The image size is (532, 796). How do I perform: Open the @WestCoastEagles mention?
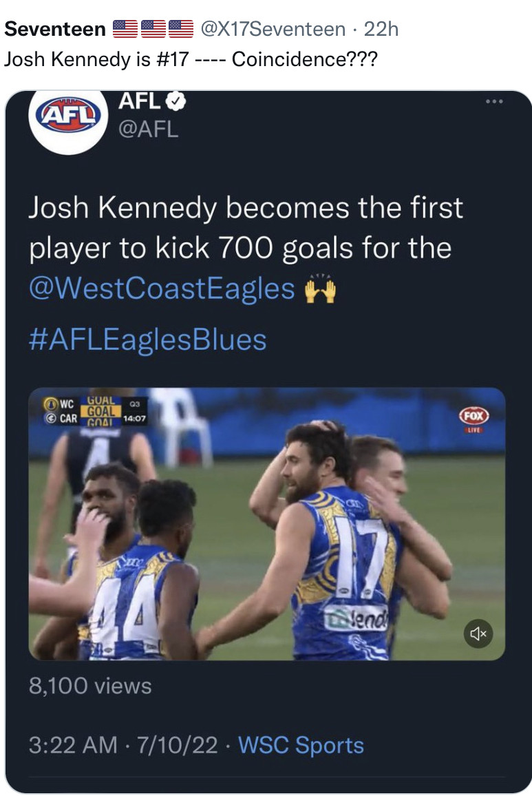pos(162,289)
